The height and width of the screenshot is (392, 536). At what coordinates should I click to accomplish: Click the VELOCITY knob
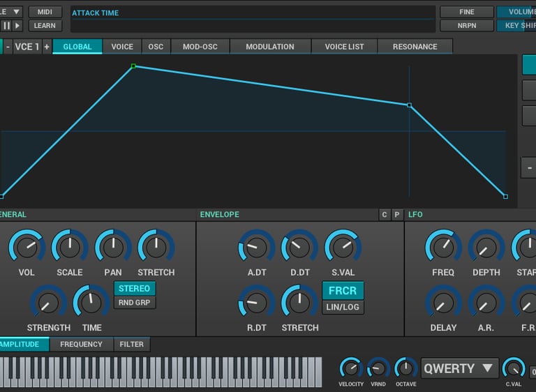[x=351, y=369]
